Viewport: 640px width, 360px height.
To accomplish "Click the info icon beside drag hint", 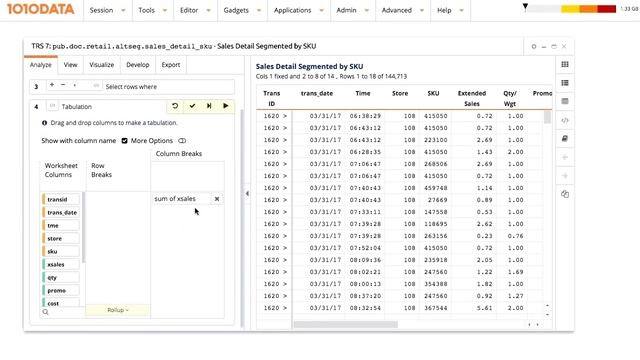I will pyautogui.click(x=44, y=123).
